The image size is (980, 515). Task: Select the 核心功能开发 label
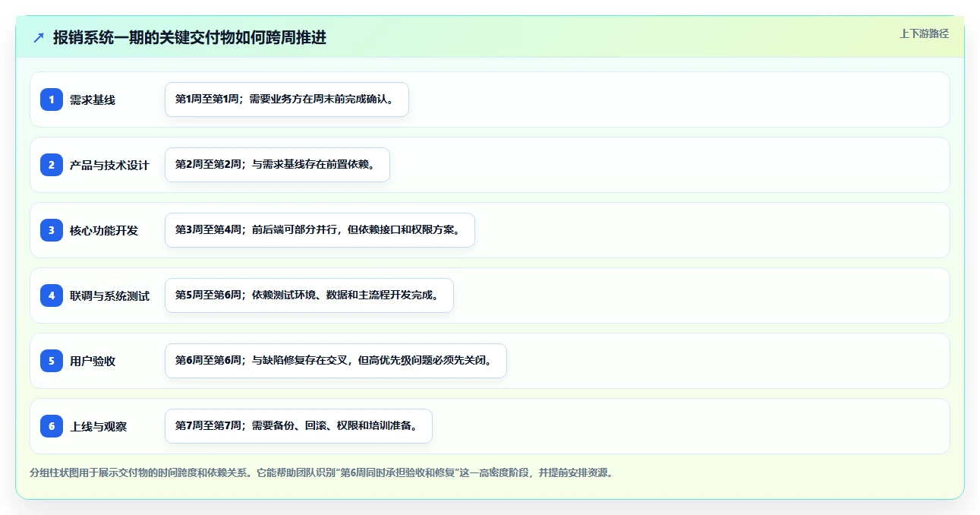coord(104,230)
